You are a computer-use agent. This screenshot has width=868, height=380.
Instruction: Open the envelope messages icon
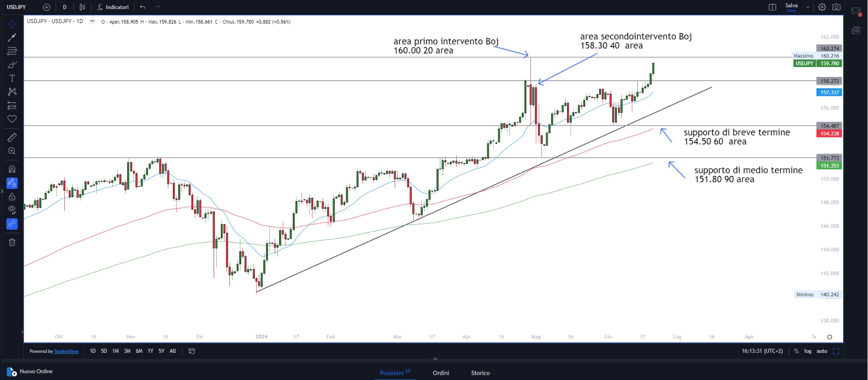pyautogui.click(x=856, y=12)
